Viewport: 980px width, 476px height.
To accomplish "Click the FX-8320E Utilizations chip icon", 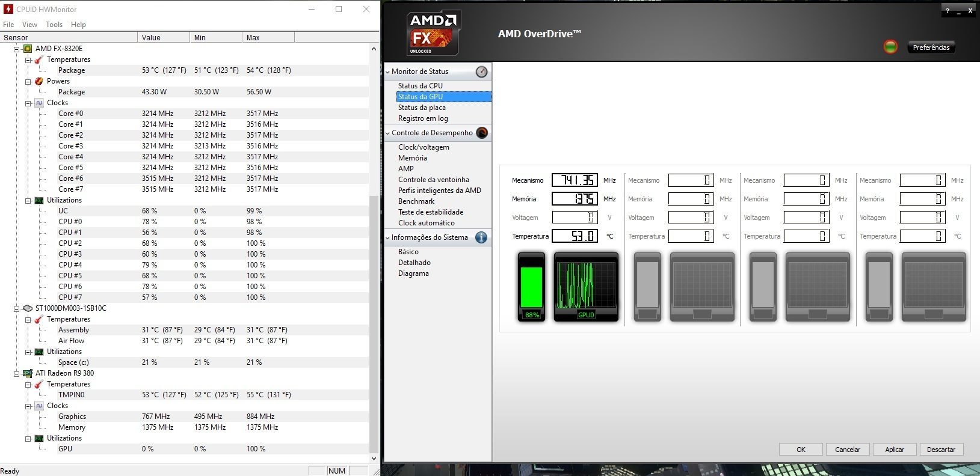I will [39, 200].
